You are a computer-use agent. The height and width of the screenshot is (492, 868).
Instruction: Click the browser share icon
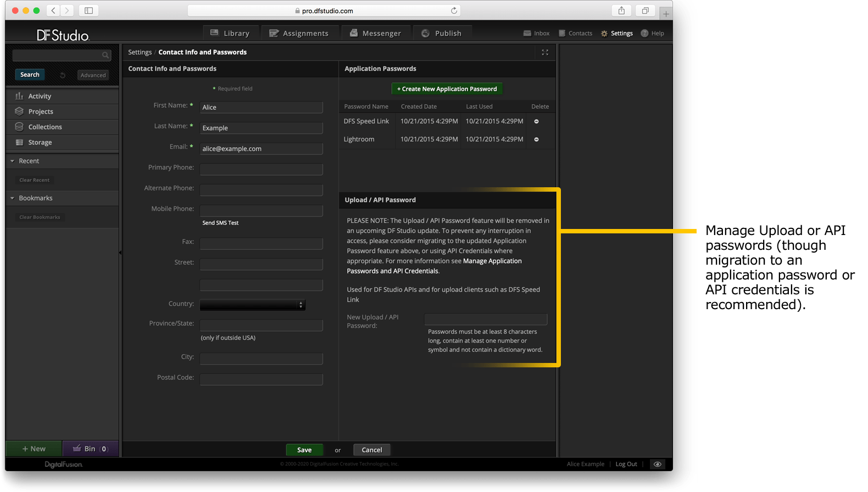pyautogui.click(x=621, y=10)
